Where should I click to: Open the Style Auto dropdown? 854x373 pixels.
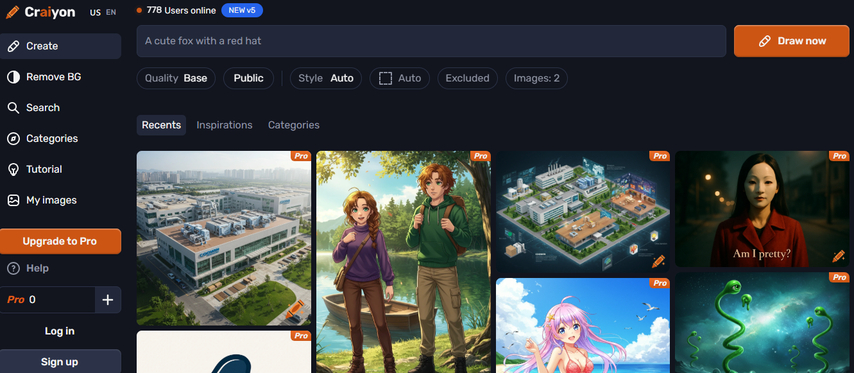point(326,78)
